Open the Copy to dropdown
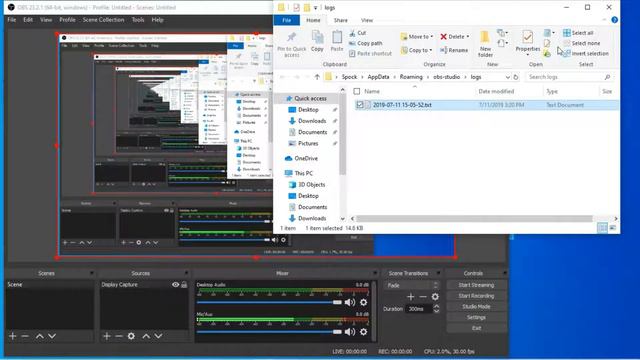The height and width of the screenshot is (360, 640). tap(416, 50)
